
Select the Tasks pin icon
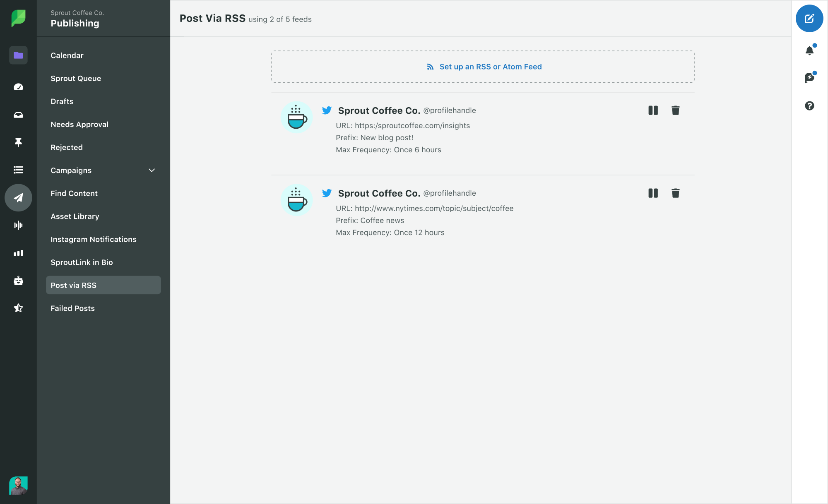tap(18, 142)
